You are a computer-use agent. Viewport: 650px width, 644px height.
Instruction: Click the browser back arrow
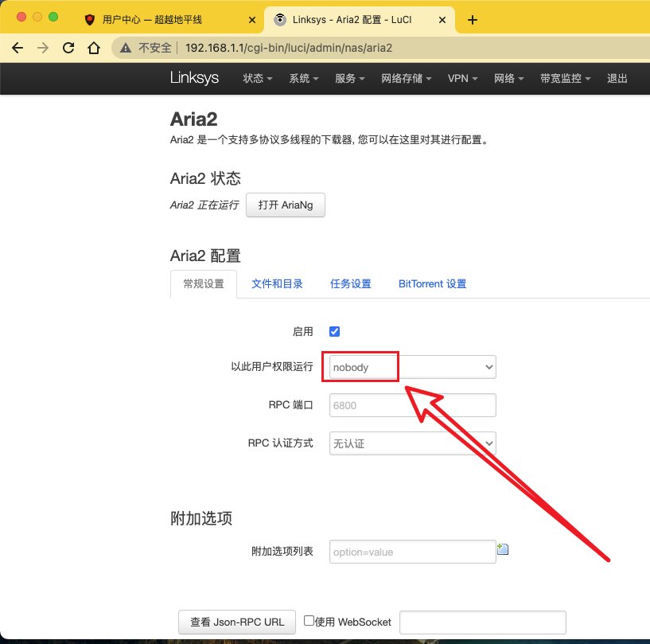pos(18,48)
